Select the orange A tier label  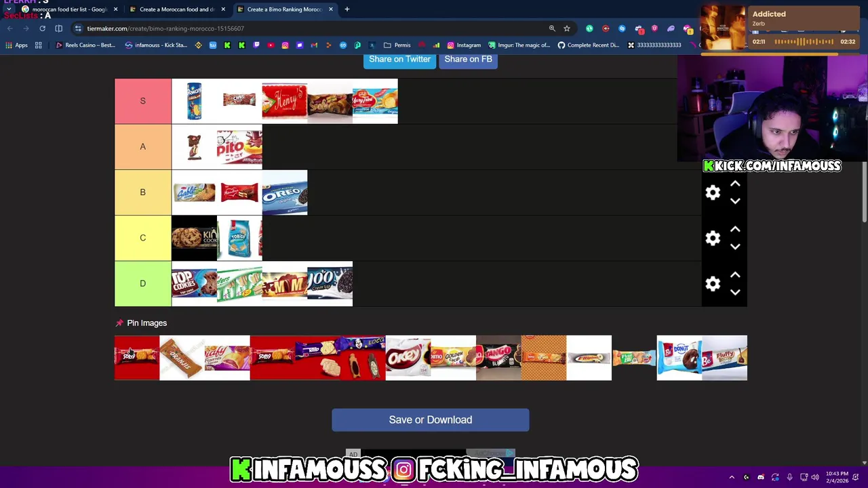click(x=142, y=146)
